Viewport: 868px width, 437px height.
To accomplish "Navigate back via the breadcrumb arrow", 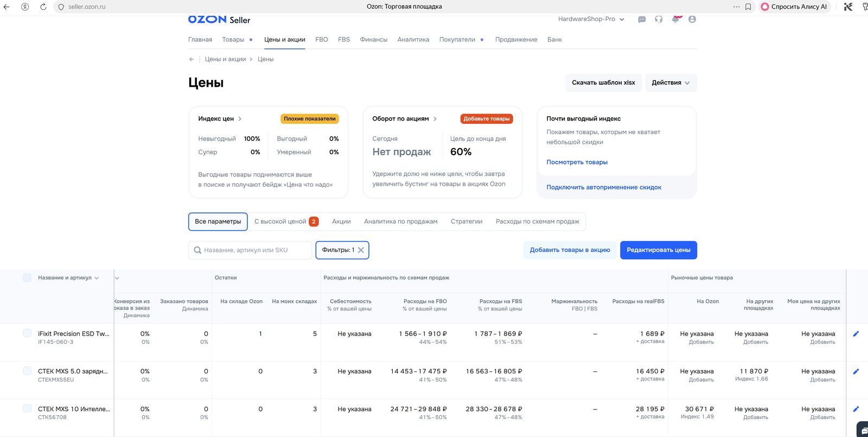I will (x=192, y=59).
